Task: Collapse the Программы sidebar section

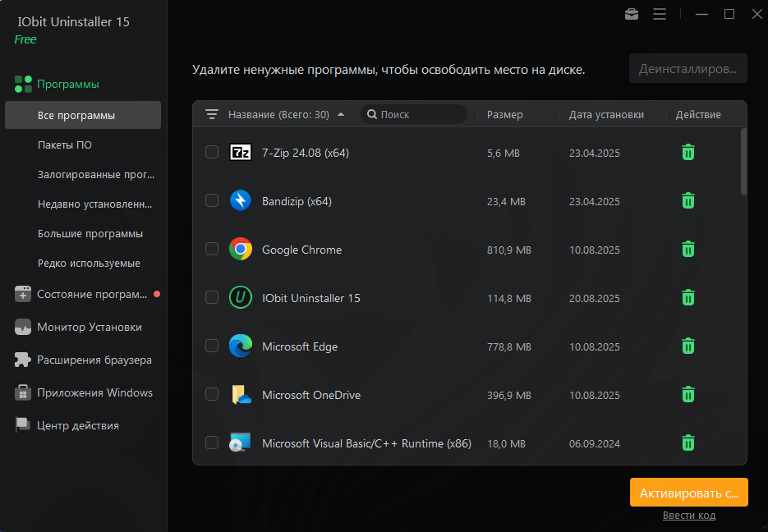Action: [x=67, y=84]
